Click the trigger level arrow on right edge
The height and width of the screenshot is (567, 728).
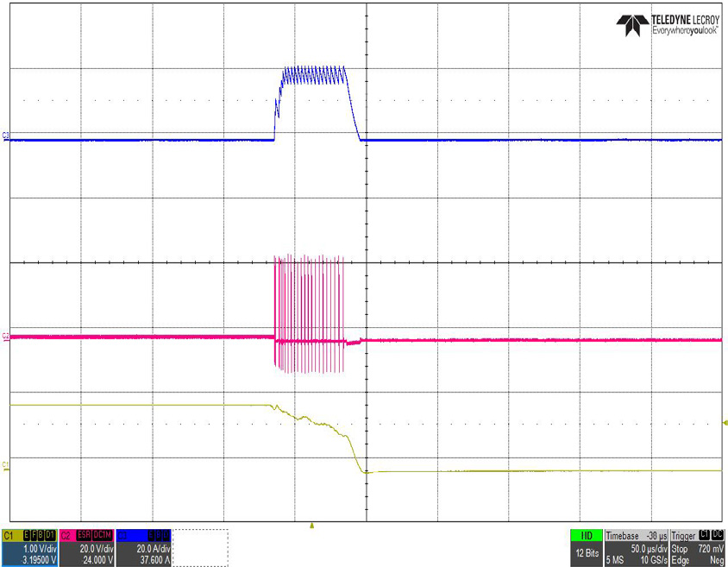point(723,423)
